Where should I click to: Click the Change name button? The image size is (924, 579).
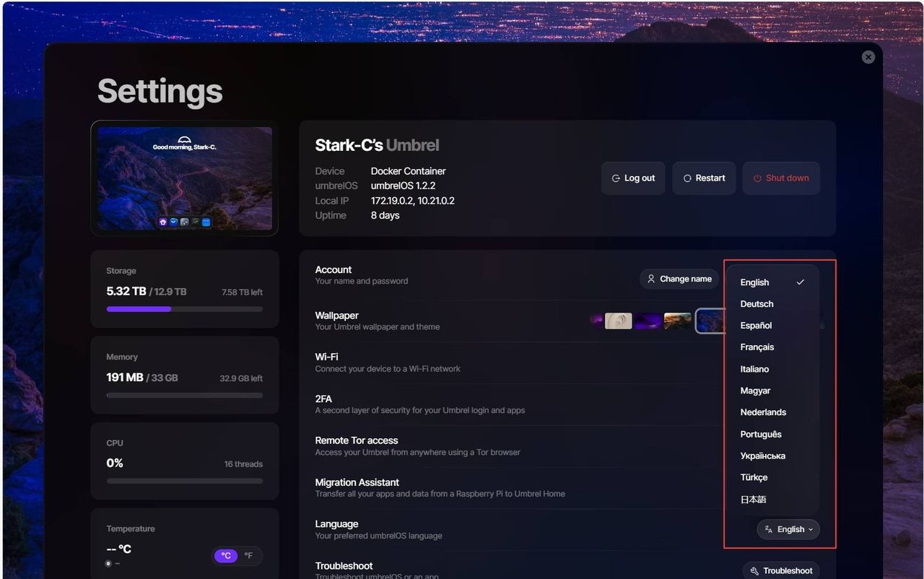click(x=679, y=279)
